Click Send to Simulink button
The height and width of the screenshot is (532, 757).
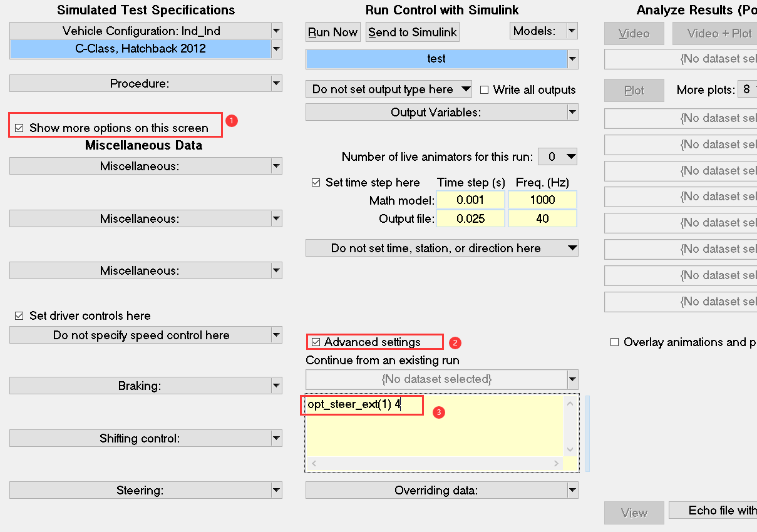[413, 33]
